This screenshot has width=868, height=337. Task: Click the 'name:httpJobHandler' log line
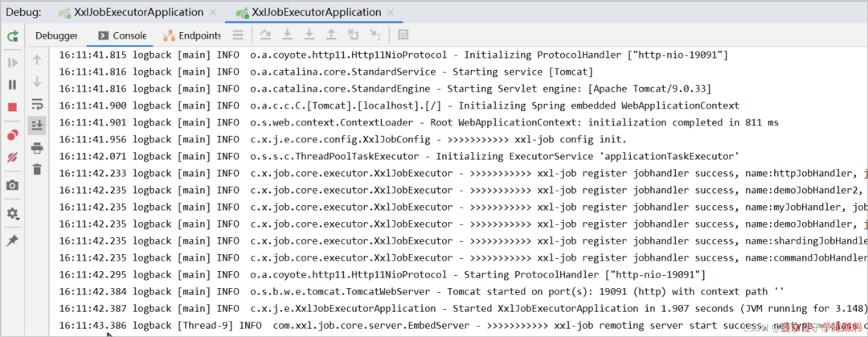(x=463, y=174)
